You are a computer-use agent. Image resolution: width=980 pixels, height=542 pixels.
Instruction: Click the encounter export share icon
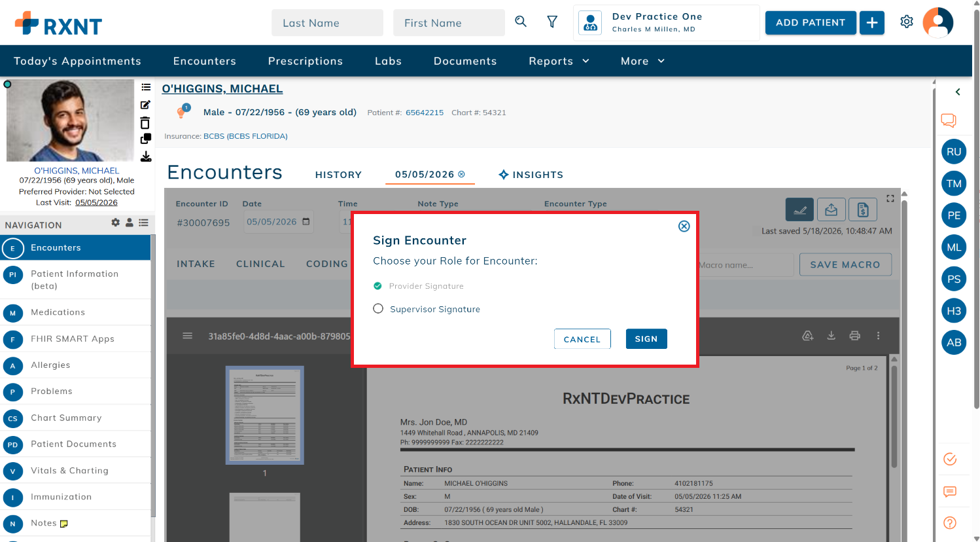coord(831,210)
